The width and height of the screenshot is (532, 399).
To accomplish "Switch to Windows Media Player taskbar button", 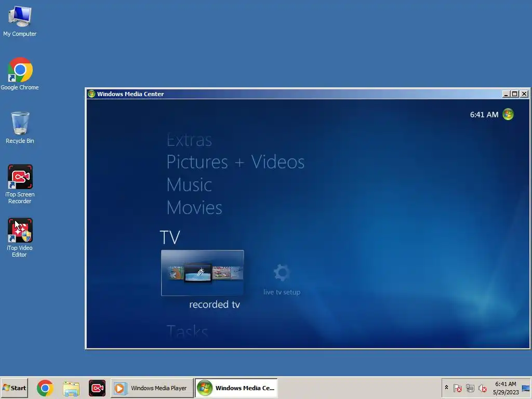I will point(152,388).
